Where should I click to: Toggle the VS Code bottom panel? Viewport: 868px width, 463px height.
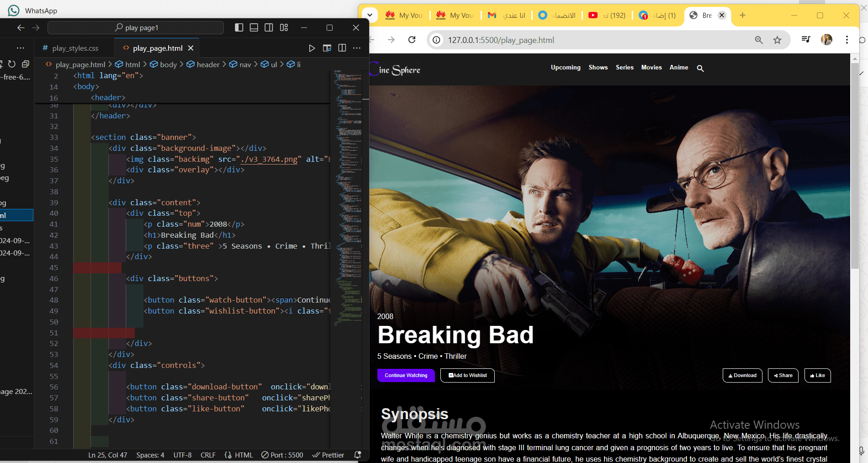click(254, 28)
